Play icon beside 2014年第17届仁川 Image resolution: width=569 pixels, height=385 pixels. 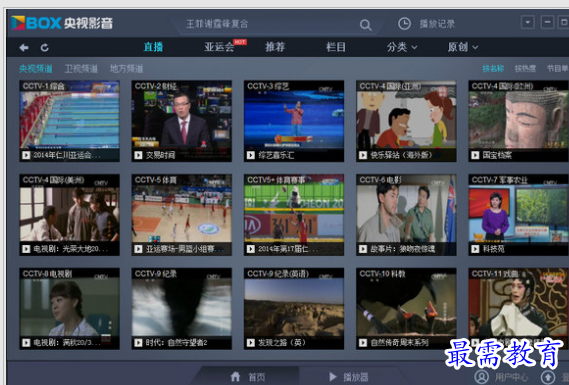251,249
